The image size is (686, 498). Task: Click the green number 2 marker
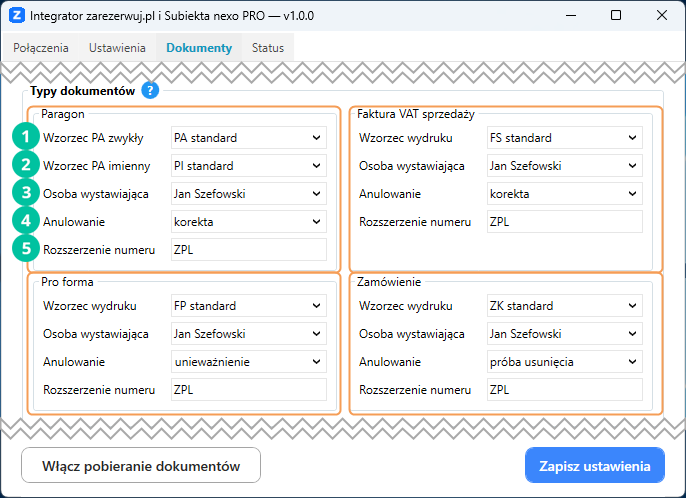click(x=25, y=165)
